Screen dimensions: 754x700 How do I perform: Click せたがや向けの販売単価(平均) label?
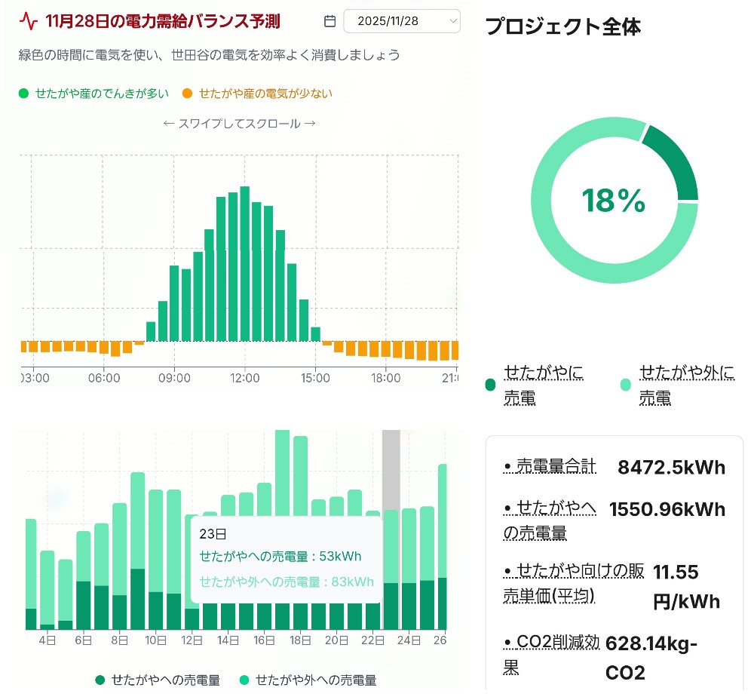click(x=573, y=583)
